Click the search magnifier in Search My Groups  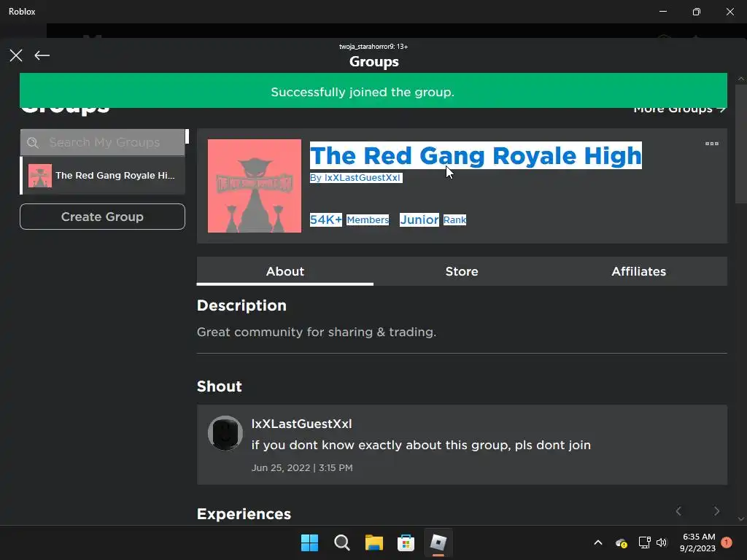pyautogui.click(x=32, y=142)
